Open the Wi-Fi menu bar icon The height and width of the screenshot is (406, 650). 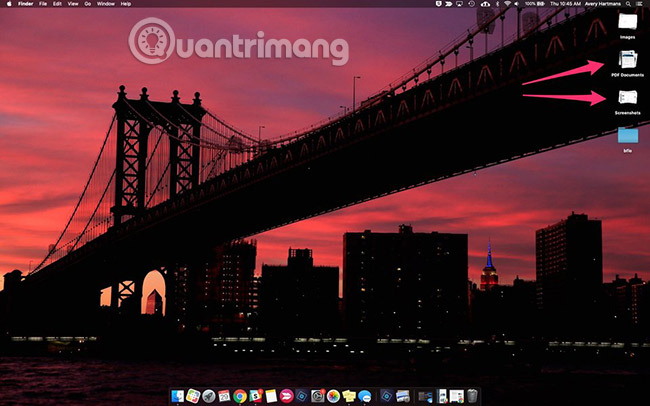(507, 4)
